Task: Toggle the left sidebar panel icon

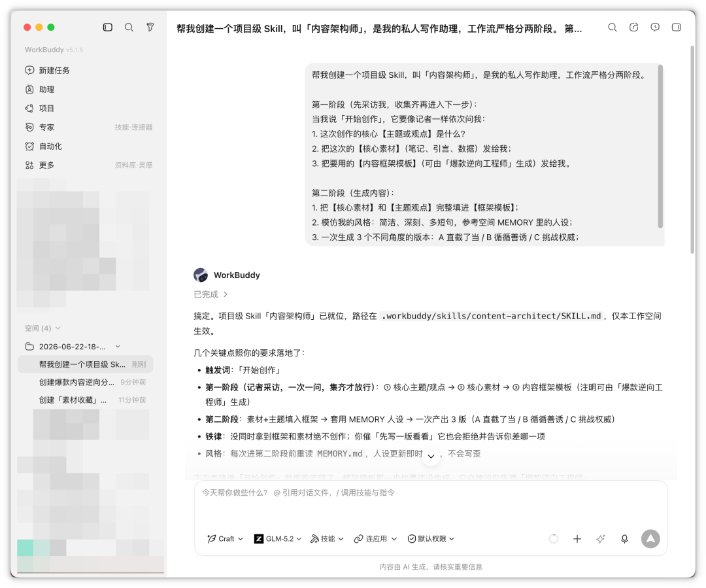Action: 108,27
